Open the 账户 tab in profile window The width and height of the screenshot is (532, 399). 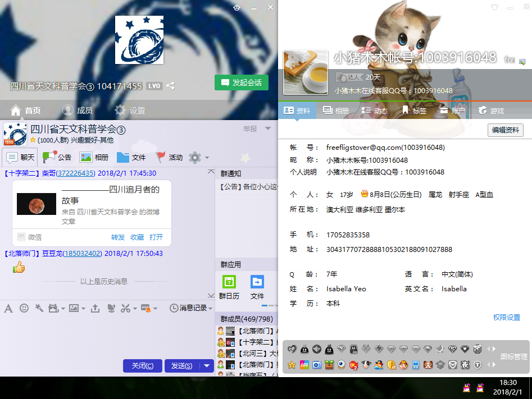(x=452, y=111)
